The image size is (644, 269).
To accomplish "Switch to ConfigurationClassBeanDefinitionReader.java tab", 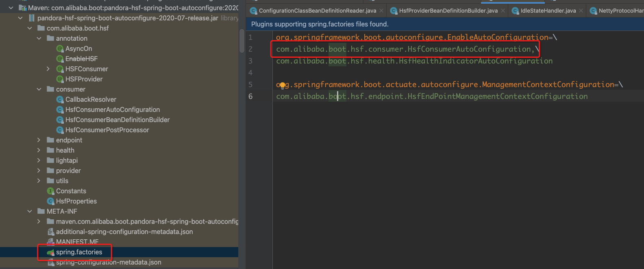I will click(317, 11).
